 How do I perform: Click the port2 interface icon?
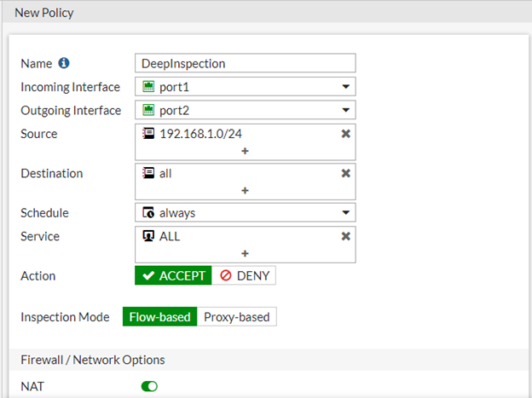coord(147,111)
